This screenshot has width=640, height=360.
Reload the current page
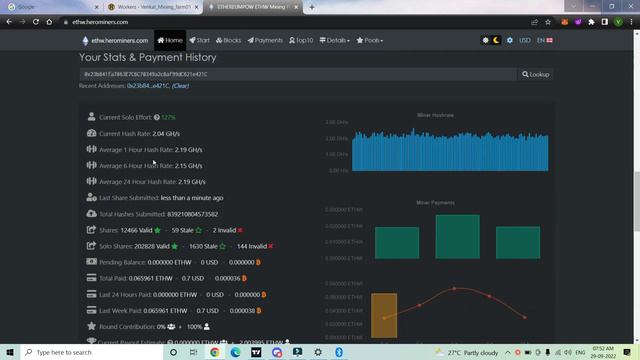pos(36,22)
